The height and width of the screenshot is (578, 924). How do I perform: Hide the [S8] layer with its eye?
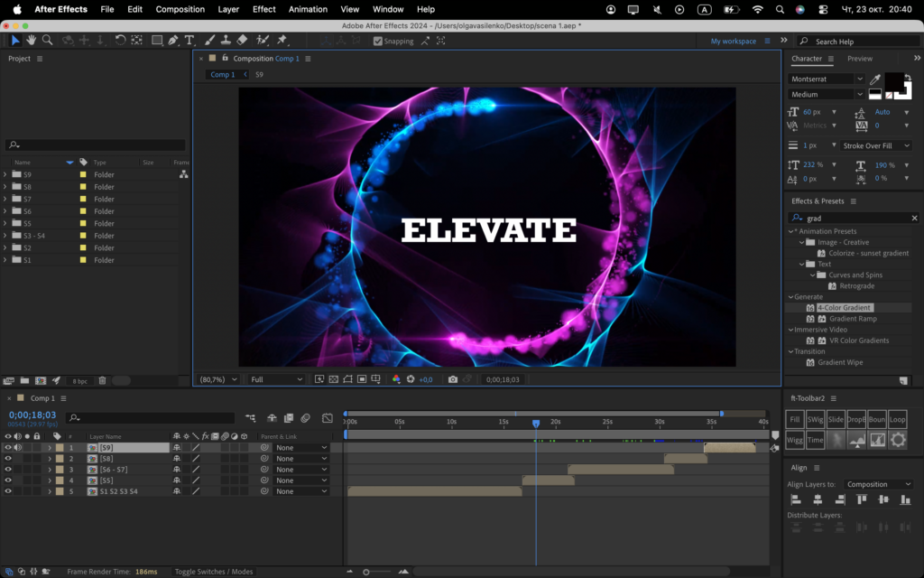coord(8,458)
